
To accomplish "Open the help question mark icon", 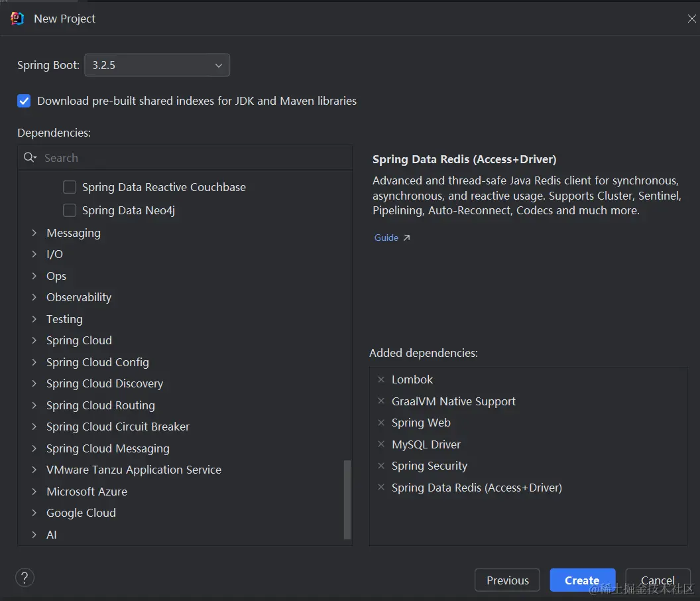I will click(25, 577).
